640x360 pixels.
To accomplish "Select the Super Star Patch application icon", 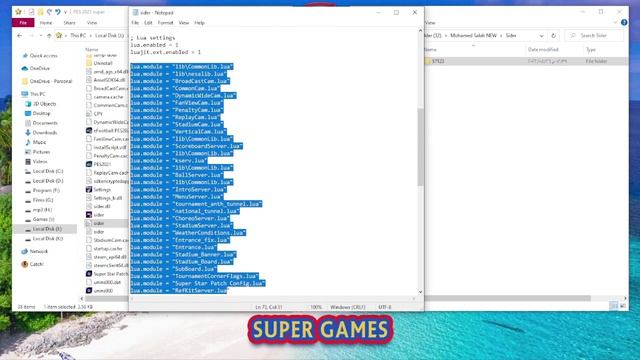I will pos(89,274).
